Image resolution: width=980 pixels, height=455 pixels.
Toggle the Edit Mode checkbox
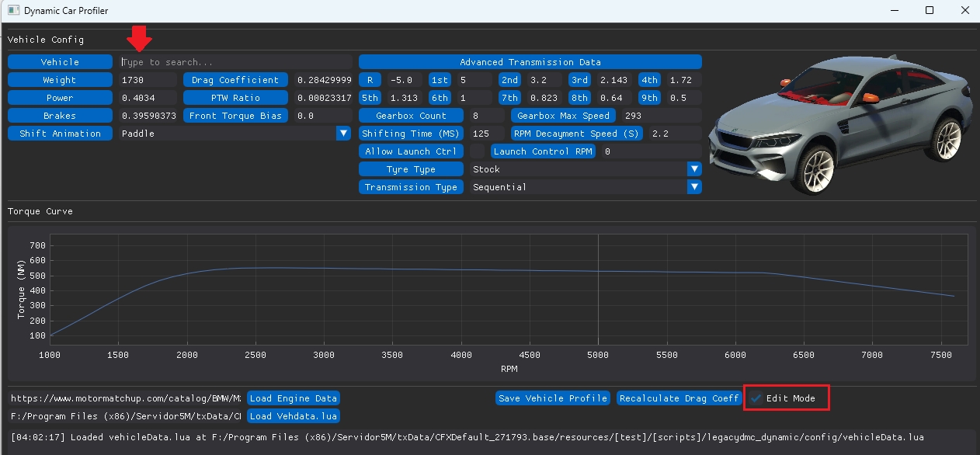pyautogui.click(x=756, y=398)
